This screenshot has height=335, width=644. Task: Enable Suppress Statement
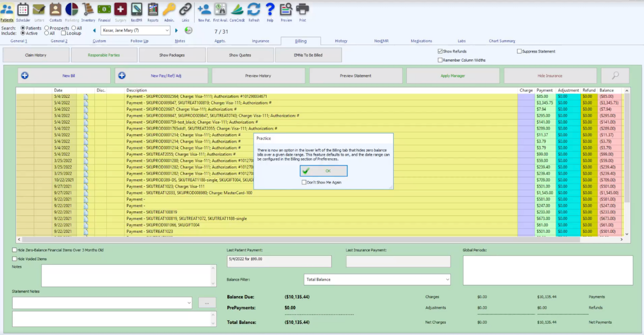pyautogui.click(x=520, y=50)
